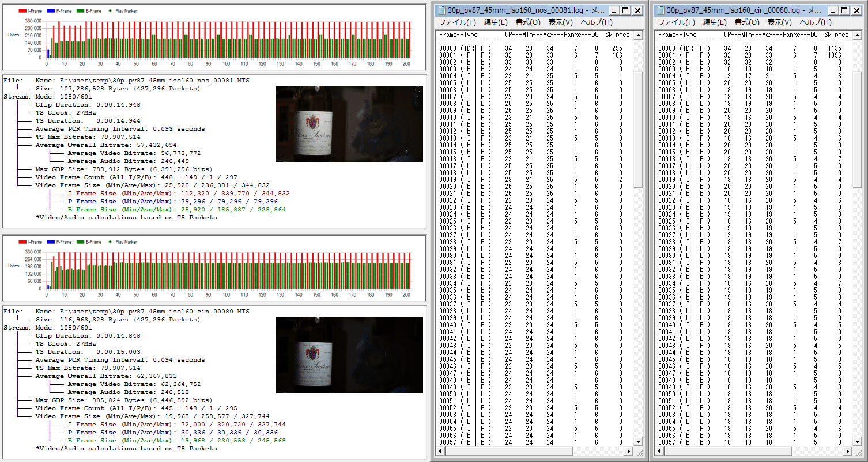Click the wine bottle thumbnail for cin_00080.MTS
This screenshot has height=462, width=868.
[349, 355]
